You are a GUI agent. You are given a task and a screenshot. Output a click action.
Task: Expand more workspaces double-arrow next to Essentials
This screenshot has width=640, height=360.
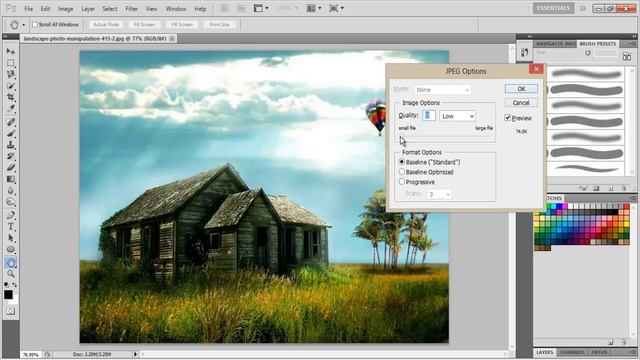[x=583, y=8]
